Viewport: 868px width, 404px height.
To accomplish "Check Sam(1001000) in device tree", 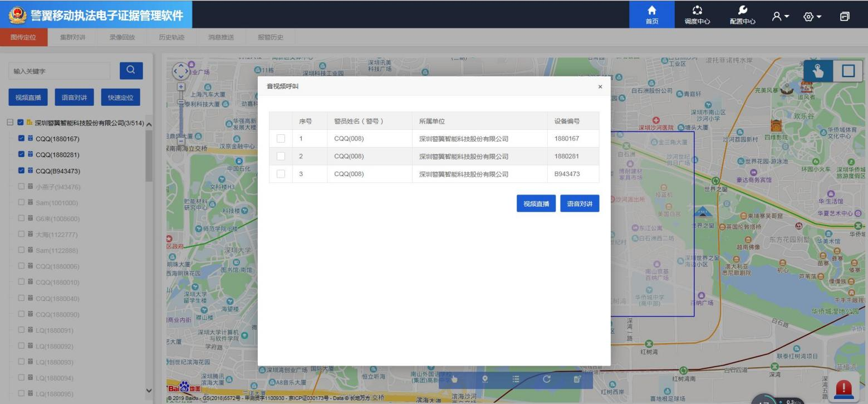I will coord(22,203).
